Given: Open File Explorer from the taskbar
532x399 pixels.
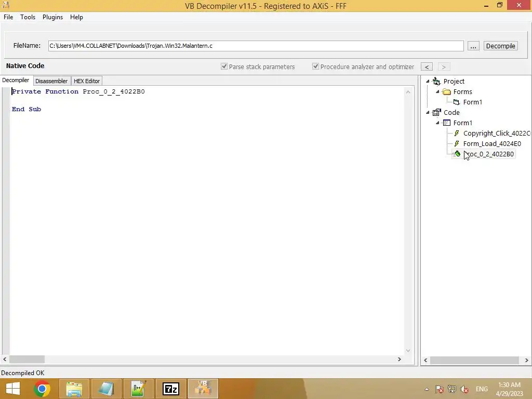Looking at the screenshot, I should pos(74,389).
